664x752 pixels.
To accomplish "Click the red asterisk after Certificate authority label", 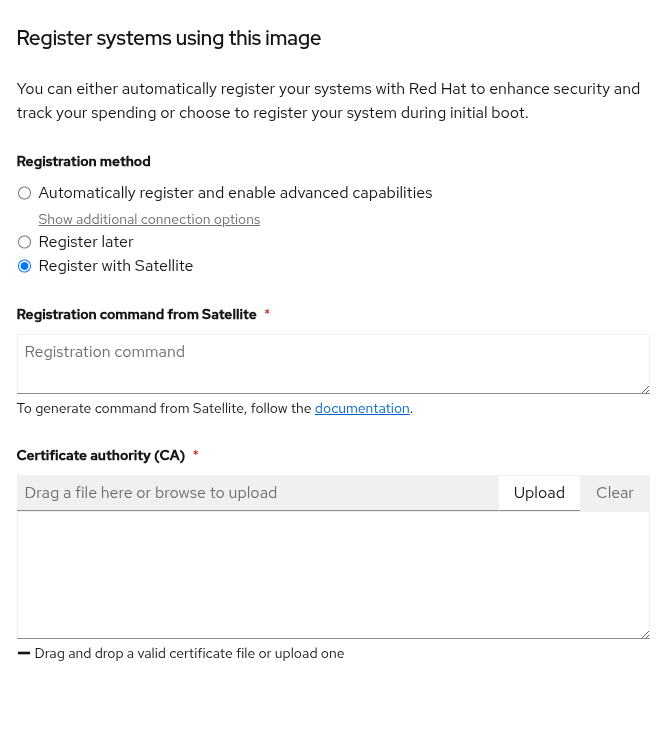I will [x=196, y=455].
